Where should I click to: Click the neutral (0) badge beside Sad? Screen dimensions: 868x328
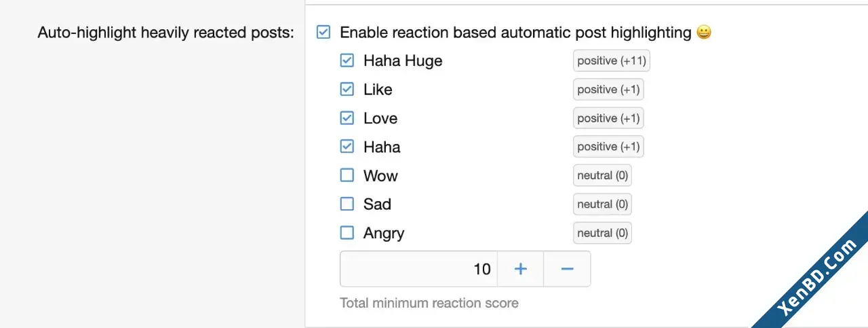pyautogui.click(x=602, y=204)
